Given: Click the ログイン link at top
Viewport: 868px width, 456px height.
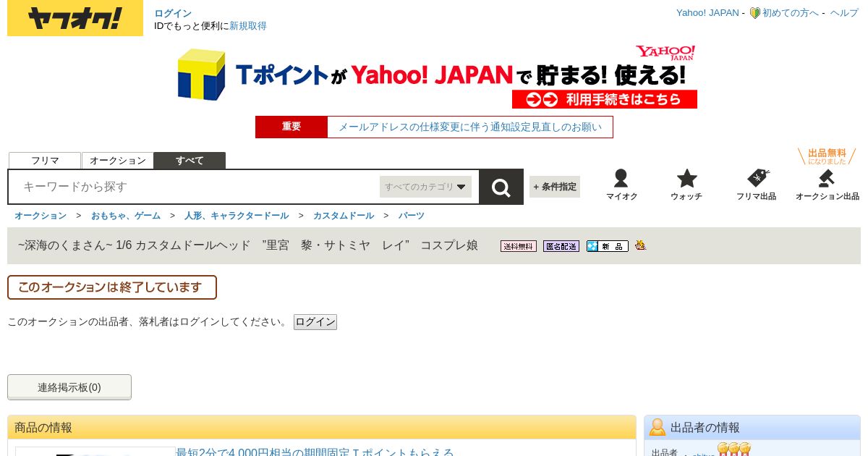Looking at the screenshot, I should [173, 13].
